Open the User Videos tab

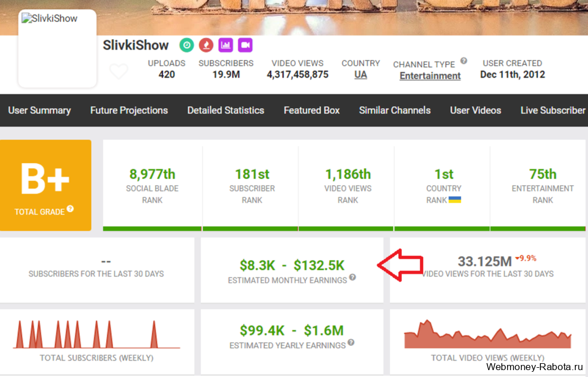click(475, 110)
